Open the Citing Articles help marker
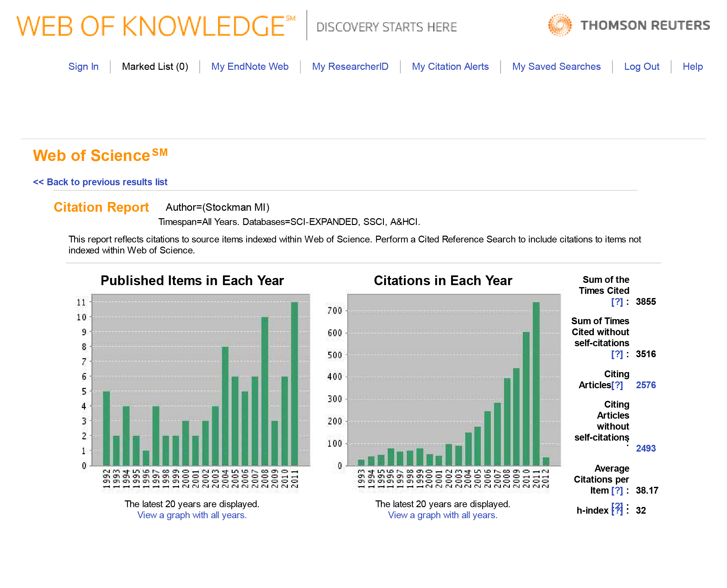The image size is (727, 588). (x=616, y=385)
